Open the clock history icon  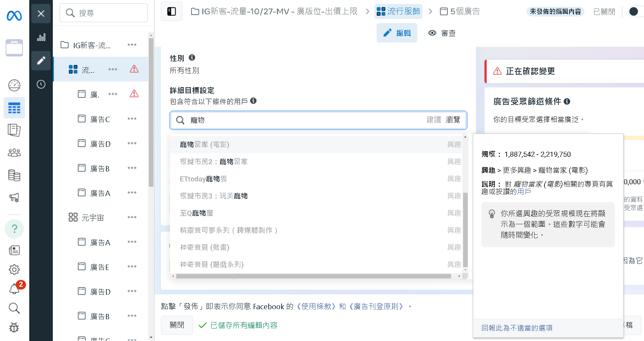point(41,84)
